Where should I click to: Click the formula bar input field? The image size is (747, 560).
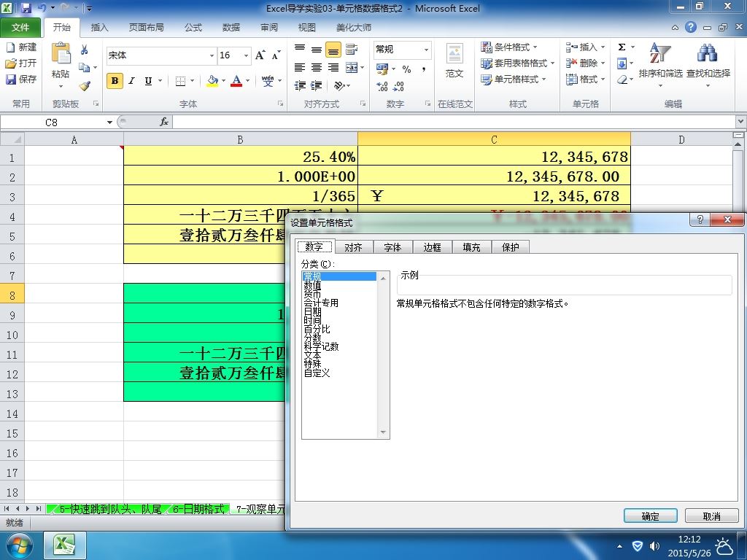[x=454, y=122]
